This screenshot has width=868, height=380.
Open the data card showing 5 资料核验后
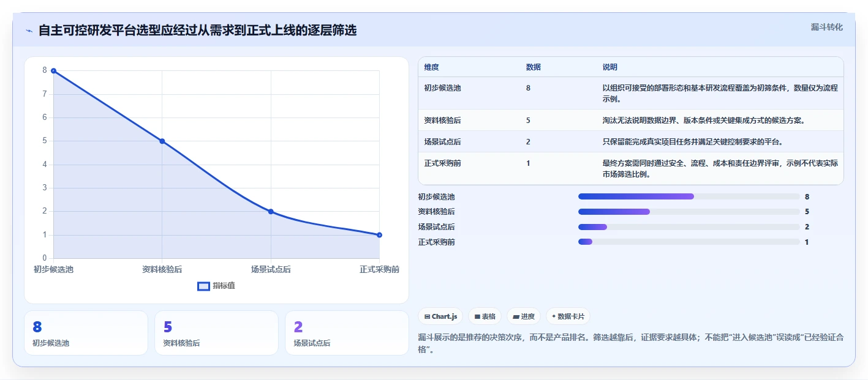click(x=216, y=333)
